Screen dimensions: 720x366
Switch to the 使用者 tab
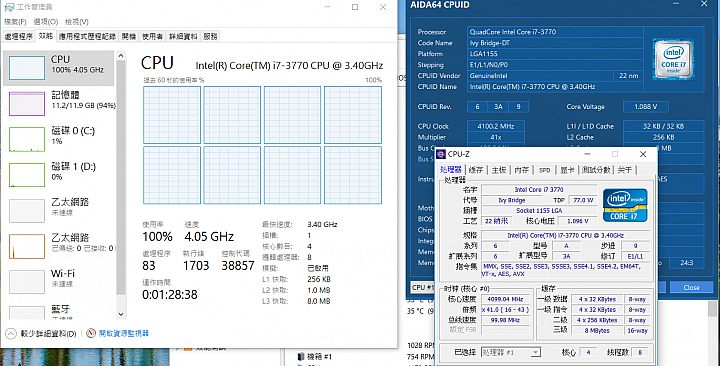click(152, 36)
